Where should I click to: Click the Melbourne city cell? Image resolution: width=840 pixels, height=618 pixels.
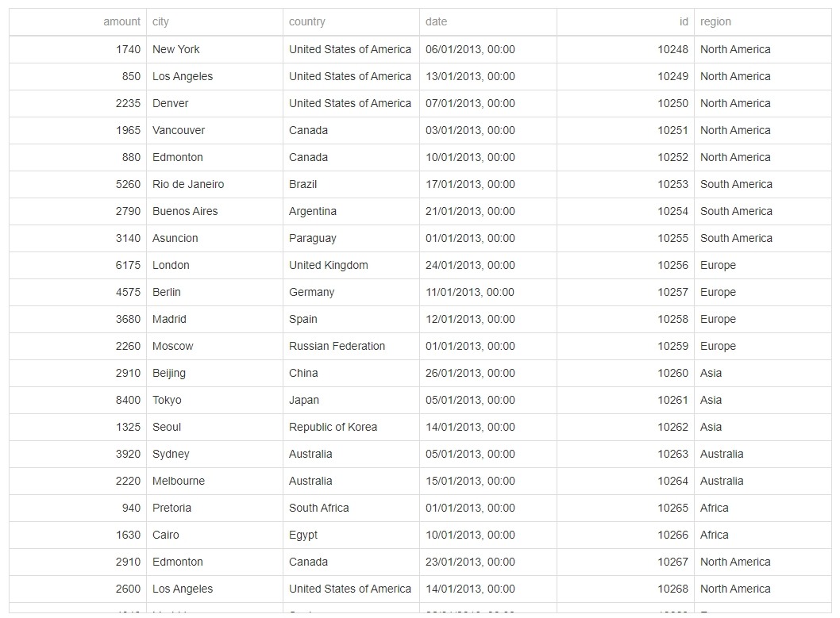tap(179, 481)
